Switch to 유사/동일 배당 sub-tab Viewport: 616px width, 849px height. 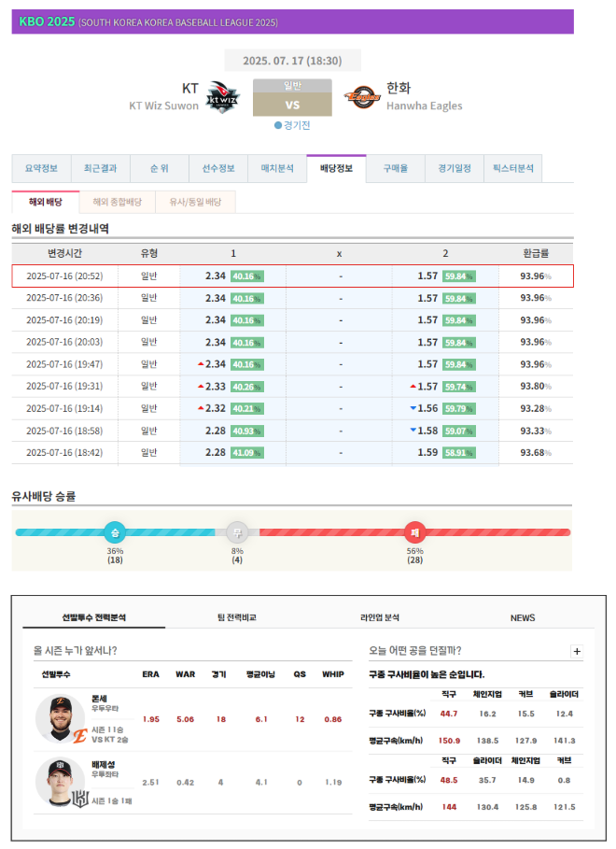pyautogui.click(x=195, y=202)
